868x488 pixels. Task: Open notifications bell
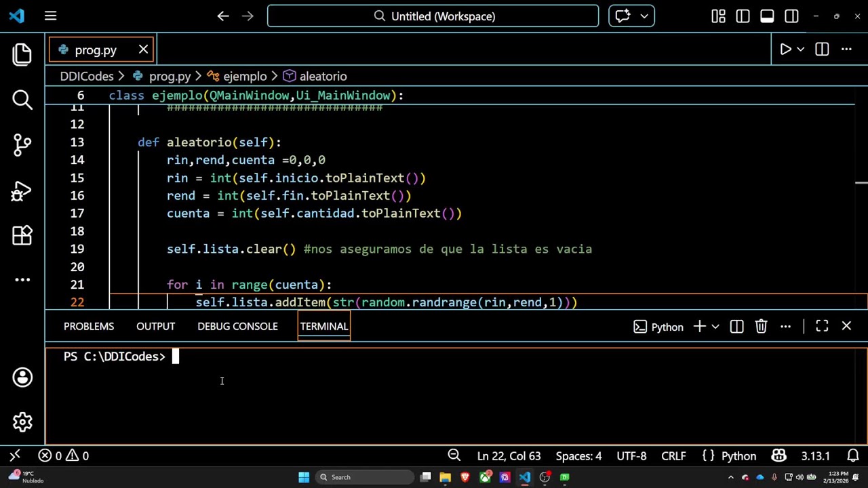(x=854, y=456)
